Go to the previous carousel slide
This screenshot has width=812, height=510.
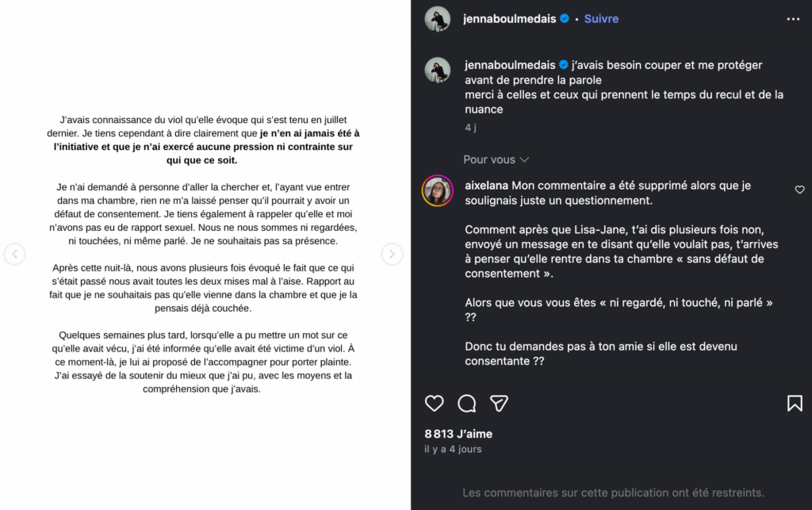tap(15, 254)
